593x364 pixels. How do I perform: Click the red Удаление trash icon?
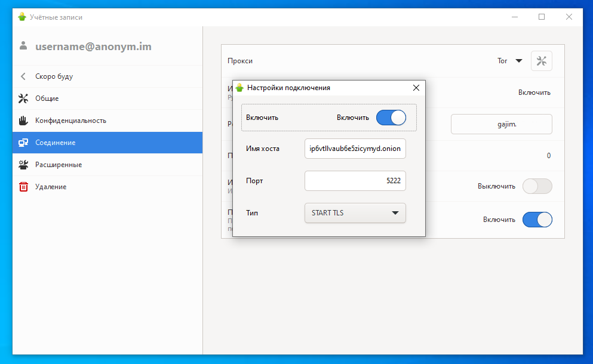pyautogui.click(x=23, y=187)
